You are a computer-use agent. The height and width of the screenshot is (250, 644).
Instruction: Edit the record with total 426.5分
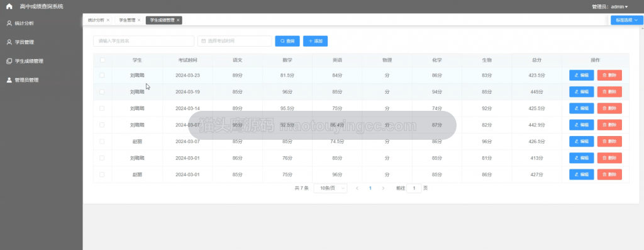(582, 142)
